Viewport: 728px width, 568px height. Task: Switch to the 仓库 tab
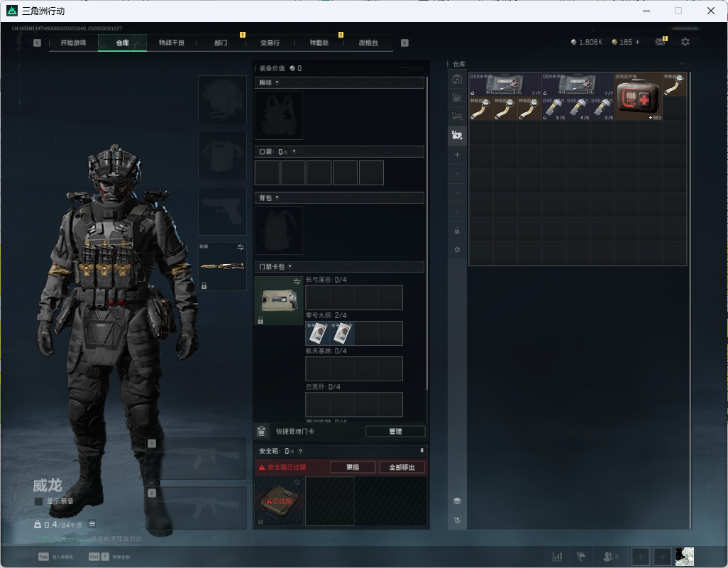pos(123,43)
